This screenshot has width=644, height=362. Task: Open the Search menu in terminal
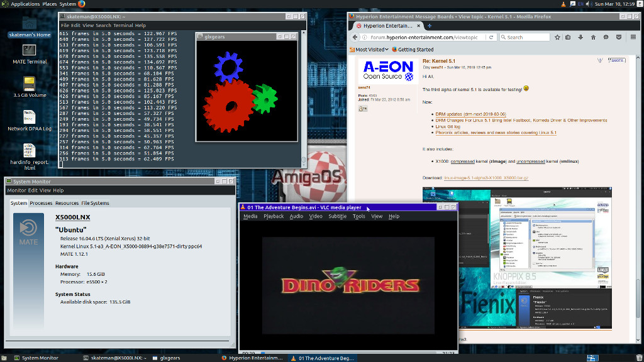(103, 25)
